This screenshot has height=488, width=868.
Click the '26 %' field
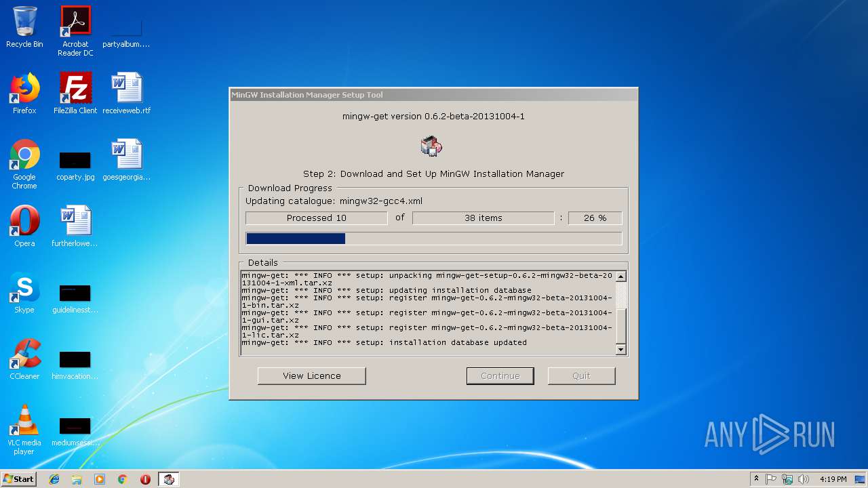[x=595, y=218]
